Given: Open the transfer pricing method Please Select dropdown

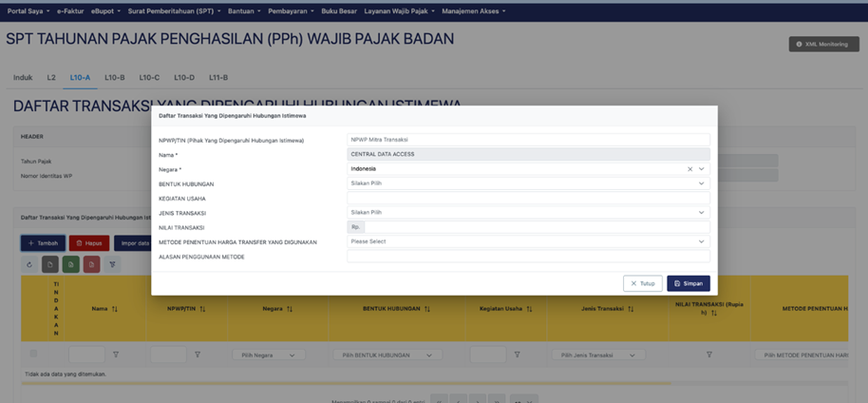Looking at the screenshot, I should coord(528,241).
